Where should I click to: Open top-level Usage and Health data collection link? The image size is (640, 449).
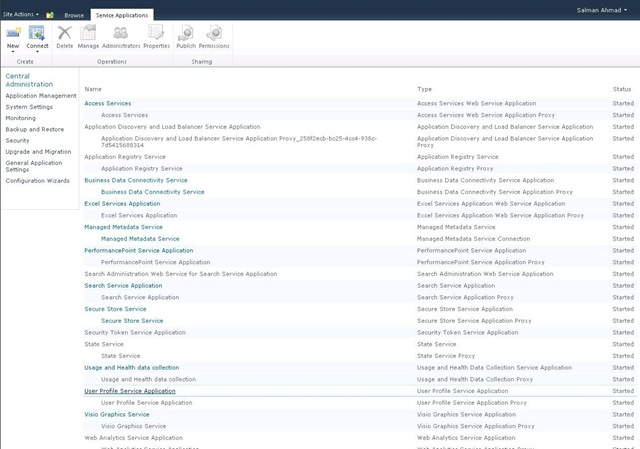click(131, 367)
